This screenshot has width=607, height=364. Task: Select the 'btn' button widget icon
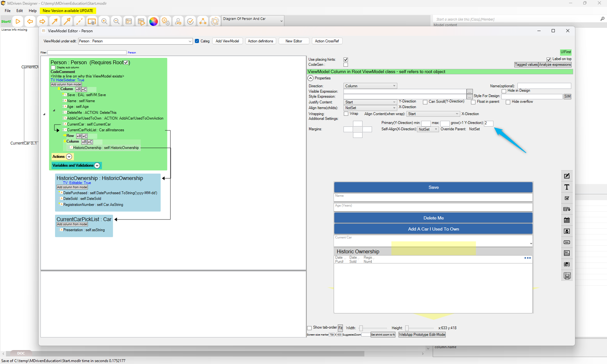pos(567,242)
